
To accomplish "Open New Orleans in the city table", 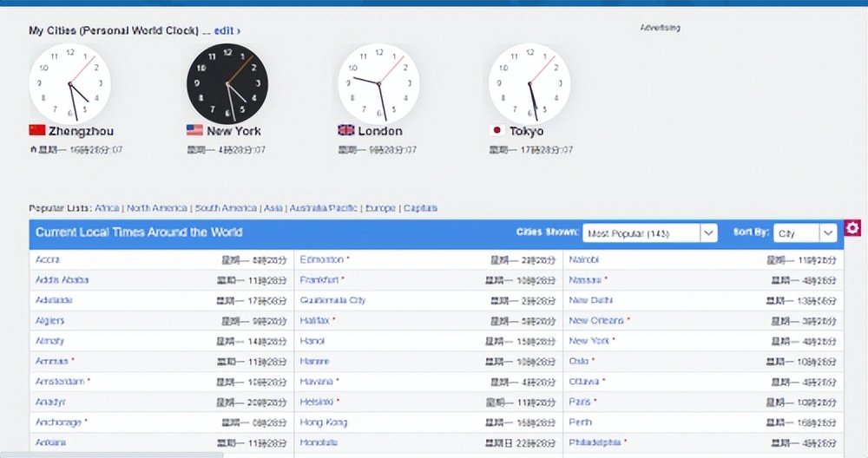I will (x=596, y=321).
